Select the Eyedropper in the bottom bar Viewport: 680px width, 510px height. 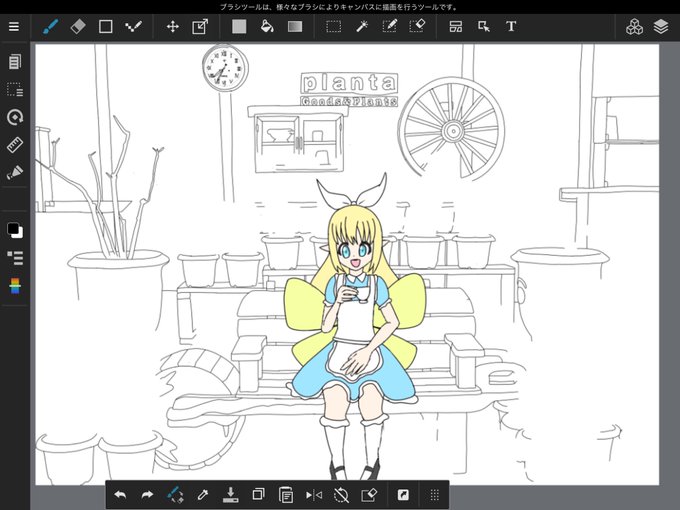point(203,494)
